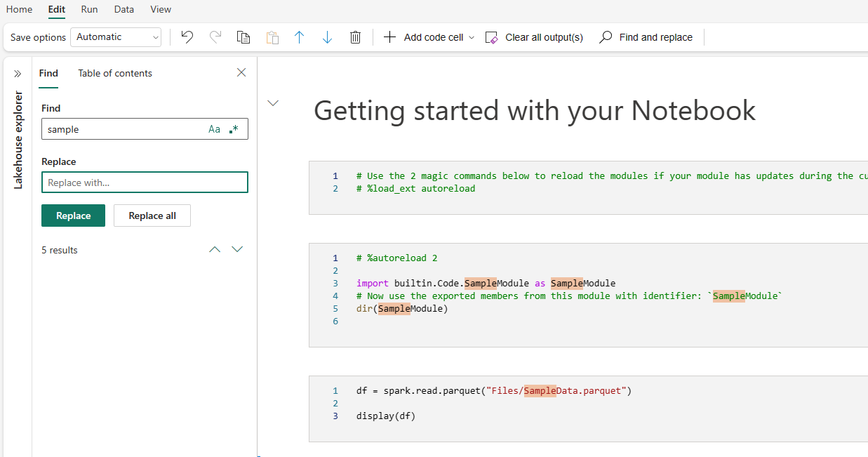The width and height of the screenshot is (868, 457).
Task: Expand the Lakehouse explorer panel
Action: (18, 73)
